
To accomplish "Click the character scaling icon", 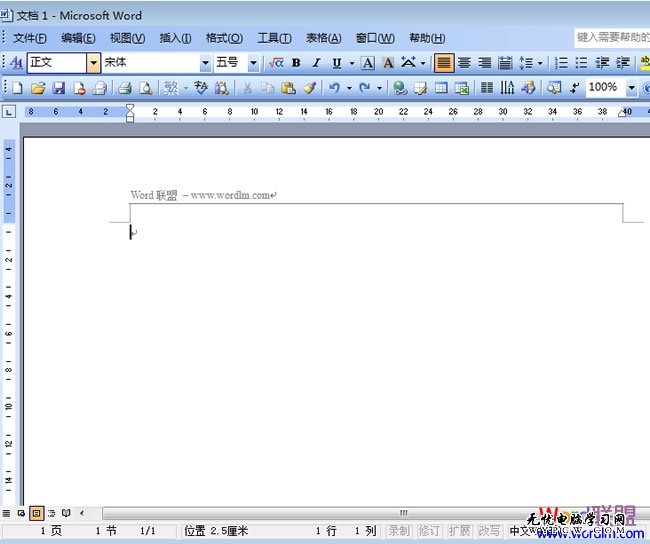I will point(408,63).
